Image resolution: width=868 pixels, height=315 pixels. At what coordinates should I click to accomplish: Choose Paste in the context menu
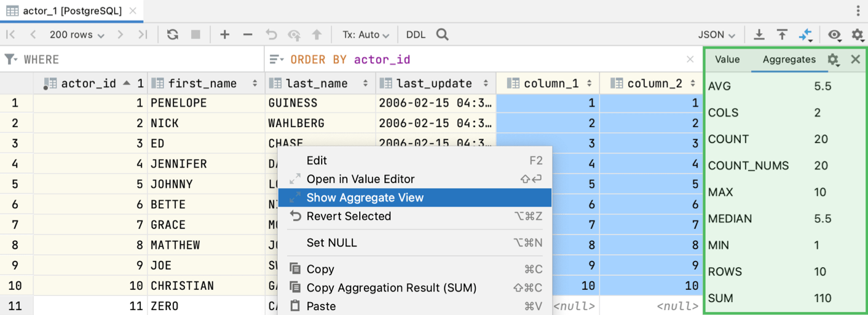[415, 306]
